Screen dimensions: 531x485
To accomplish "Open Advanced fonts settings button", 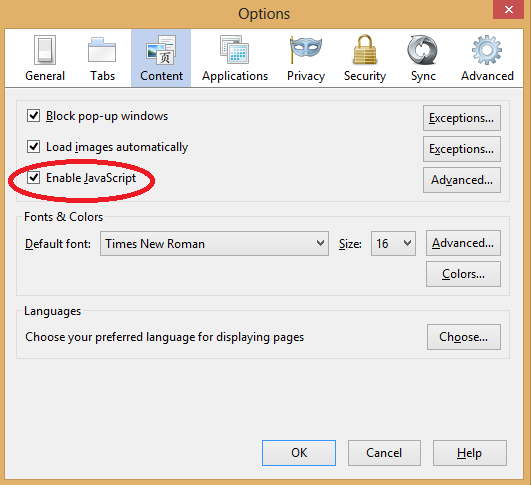I will click(463, 243).
